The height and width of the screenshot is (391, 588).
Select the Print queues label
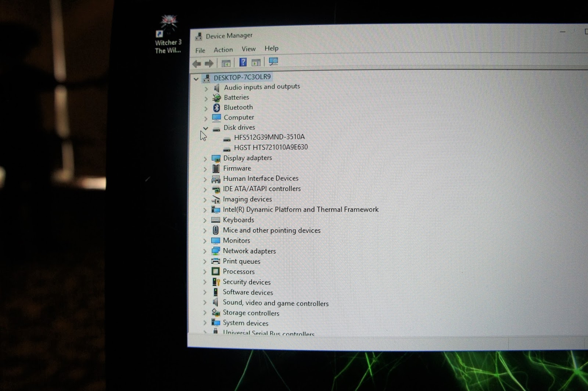(x=241, y=261)
